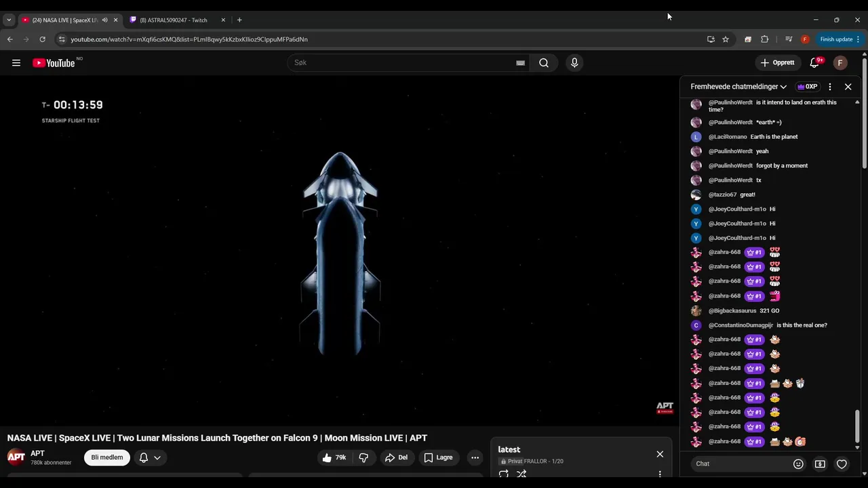Open the YouTube account avatar menu

coord(840,63)
